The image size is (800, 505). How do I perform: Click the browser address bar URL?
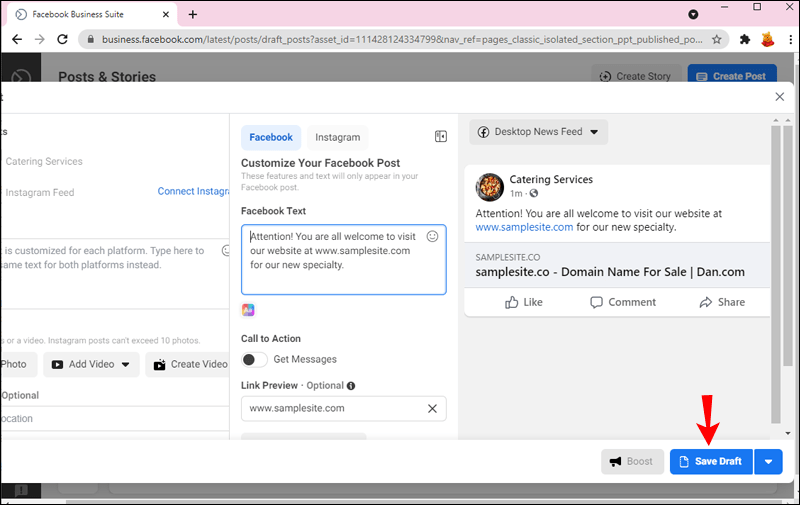[x=402, y=39]
